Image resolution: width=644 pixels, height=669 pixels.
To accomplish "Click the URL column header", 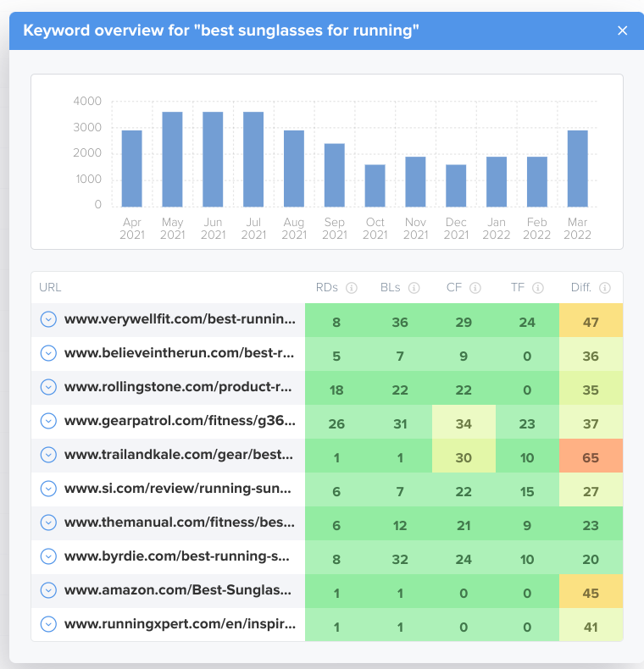I will tap(50, 288).
